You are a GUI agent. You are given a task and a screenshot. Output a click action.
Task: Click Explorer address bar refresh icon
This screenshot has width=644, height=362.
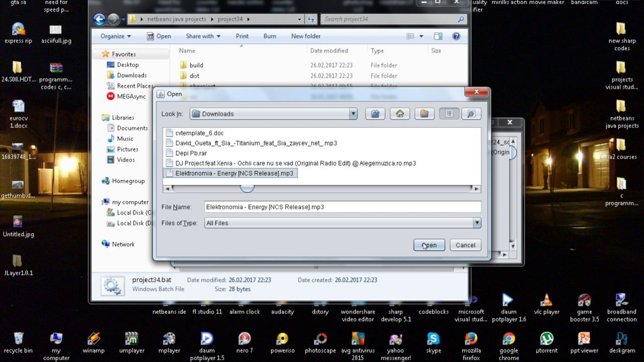310,19
